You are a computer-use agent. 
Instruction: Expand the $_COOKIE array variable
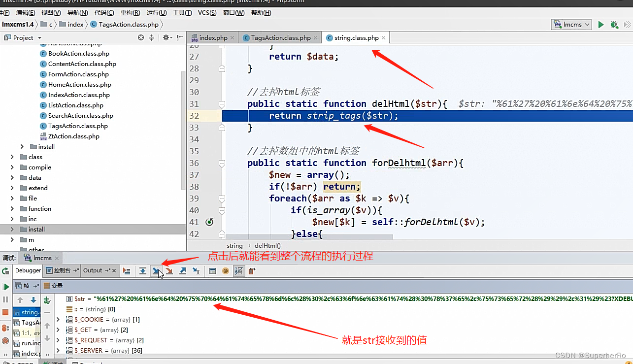coord(58,320)
